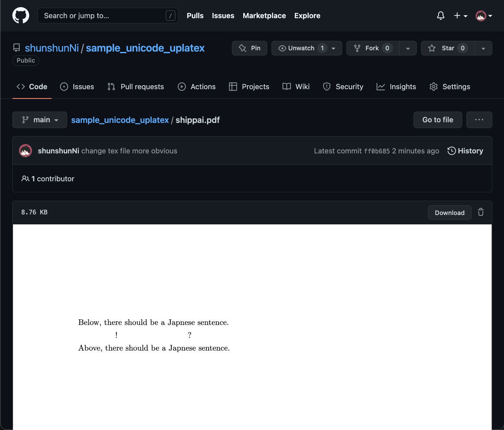View file History
The height and width of the screenshot is (430, 504).
(465, 151)
